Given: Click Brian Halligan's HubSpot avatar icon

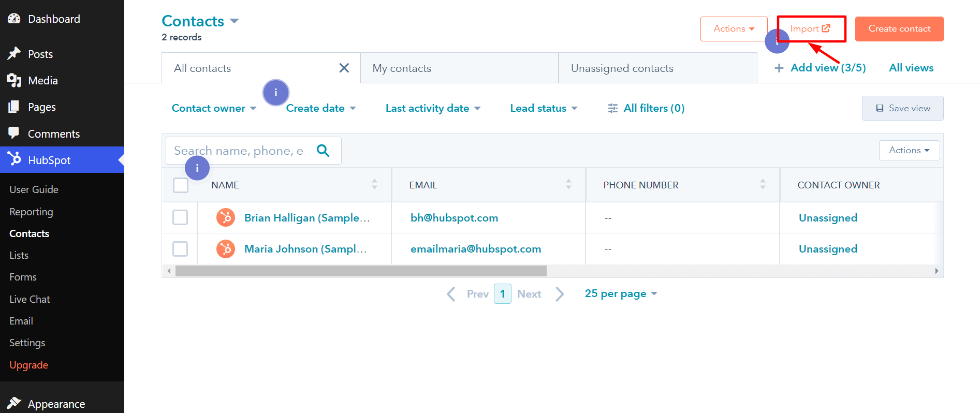Looking at the screenshot, I should tap(226, 217).
